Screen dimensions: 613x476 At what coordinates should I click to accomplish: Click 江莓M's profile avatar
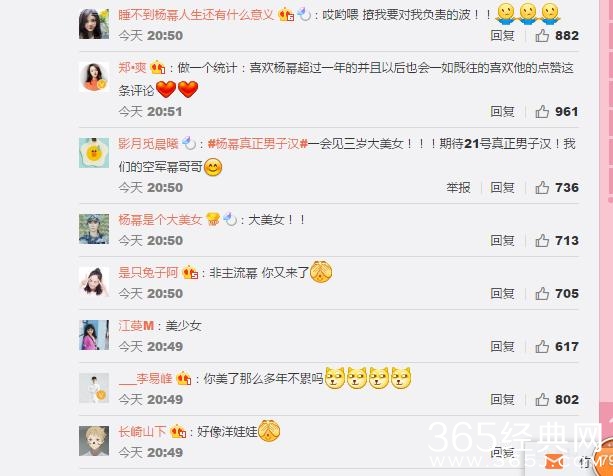point(94,335)
